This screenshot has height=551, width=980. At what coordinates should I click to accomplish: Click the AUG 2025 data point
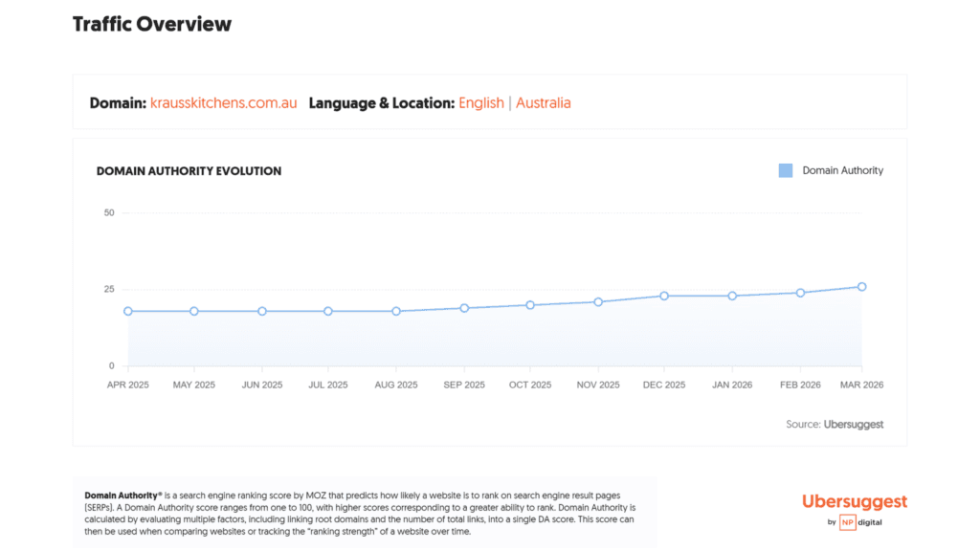[396, 311]
